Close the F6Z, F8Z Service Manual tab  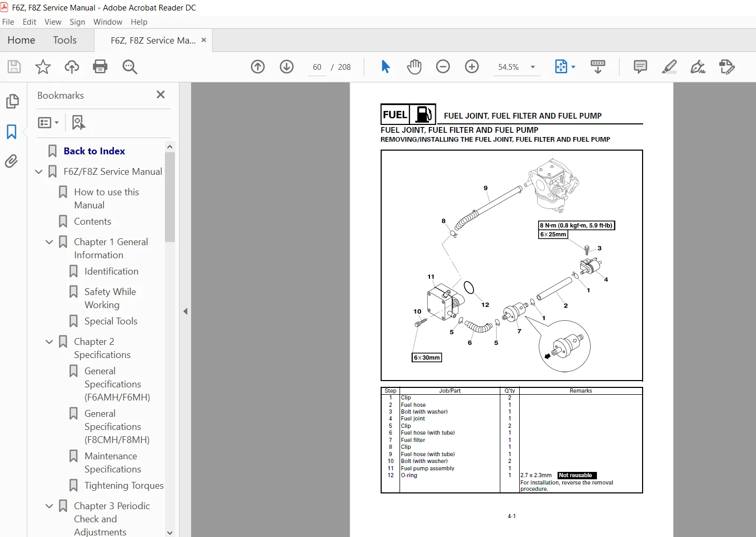click(204, 40)
